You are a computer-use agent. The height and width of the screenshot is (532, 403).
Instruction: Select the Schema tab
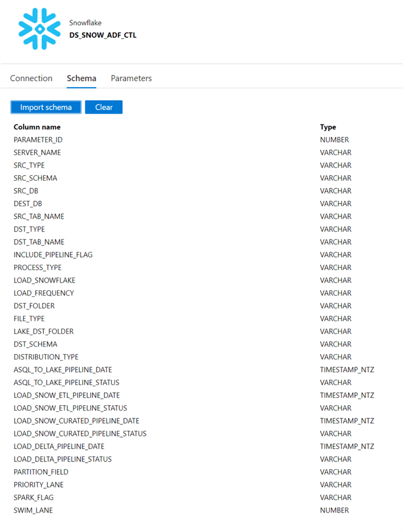(81, 78)
